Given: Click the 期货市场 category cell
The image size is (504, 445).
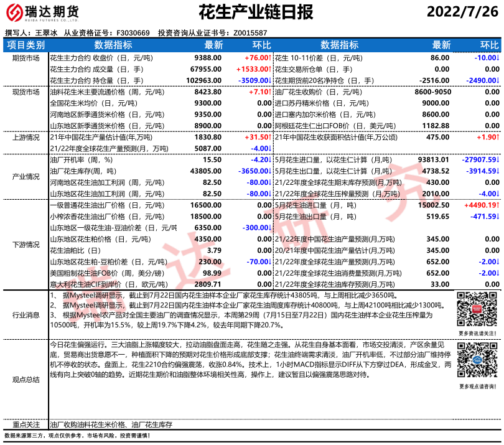Looking at the screenshot, I should (26, 57).
